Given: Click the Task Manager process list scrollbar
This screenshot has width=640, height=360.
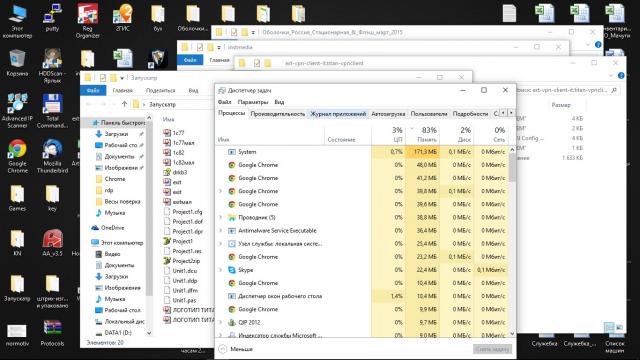Looking at the screenshot, I should point(512,242).
